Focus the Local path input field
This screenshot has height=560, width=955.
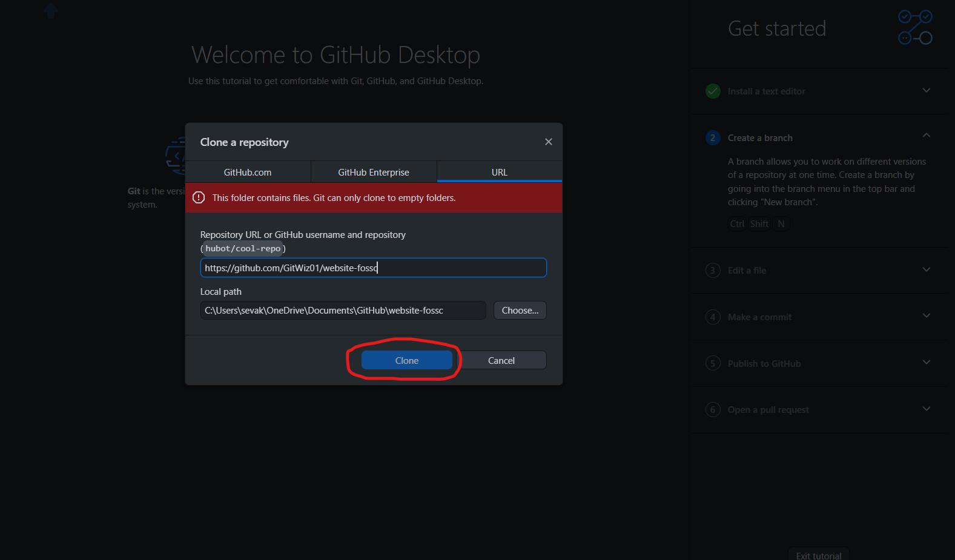pos(343,311)
